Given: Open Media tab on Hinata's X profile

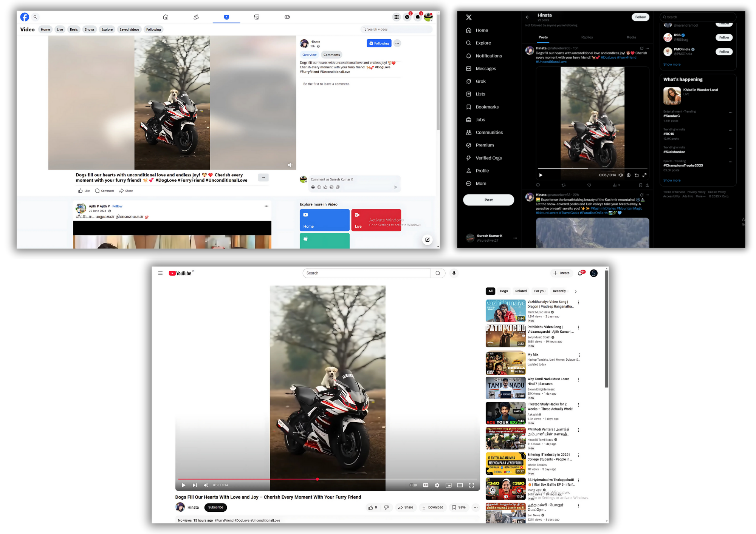Looking at the screenshot, I should (631, 37).
